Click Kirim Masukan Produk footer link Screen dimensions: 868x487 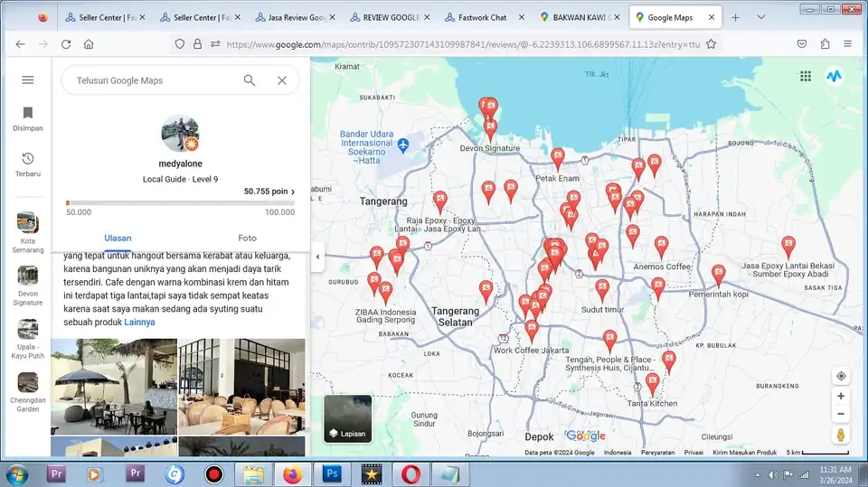pos(744,452)
